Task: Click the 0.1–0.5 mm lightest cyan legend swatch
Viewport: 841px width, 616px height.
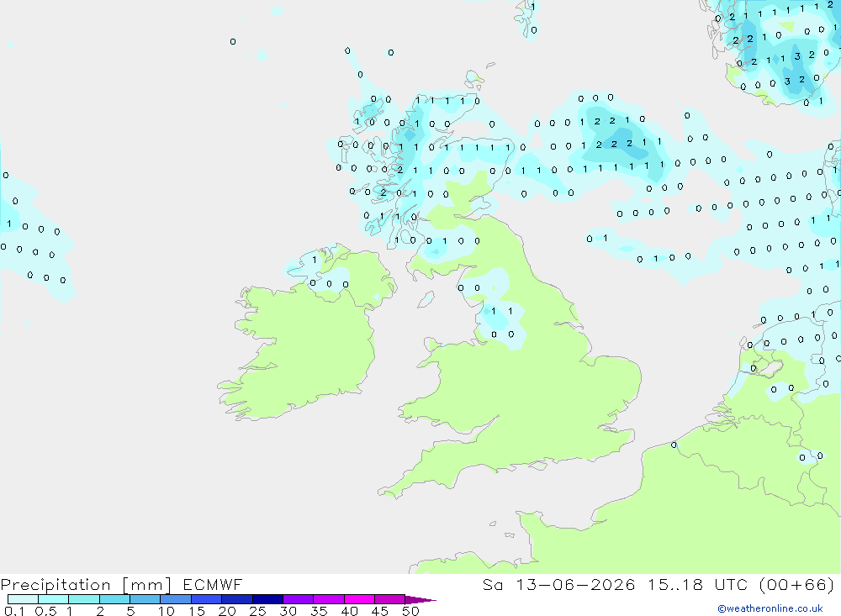Action: [x=23, y=599]
